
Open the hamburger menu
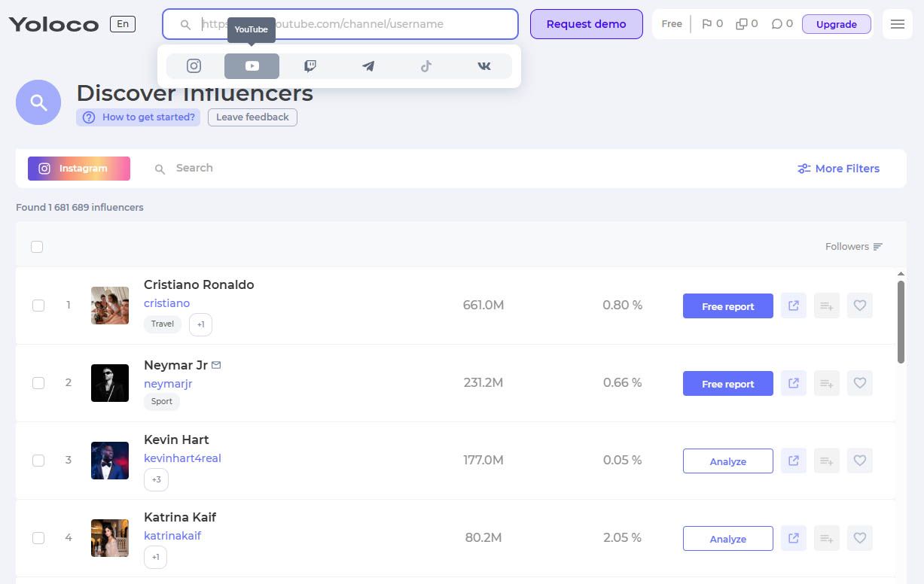[x=898, y=24]
